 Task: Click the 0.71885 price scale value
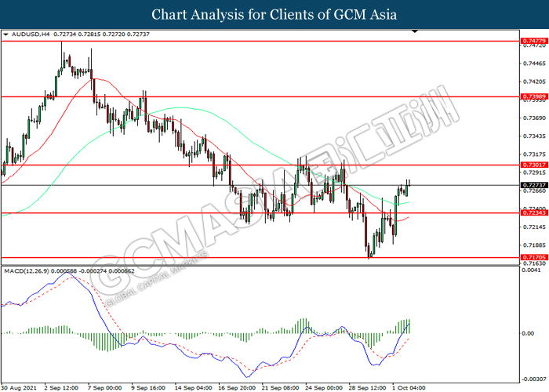pyautogui.click(x=534, y=245)
